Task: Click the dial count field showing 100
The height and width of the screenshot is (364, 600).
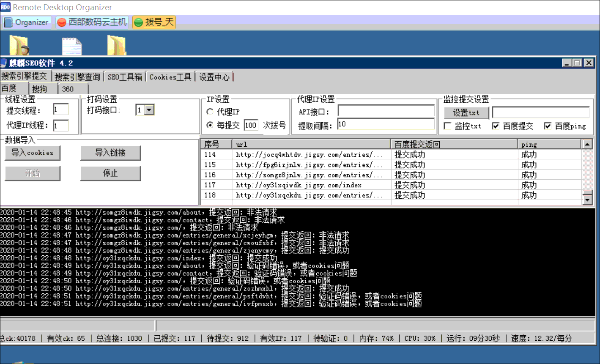Action: pos(251,125)
